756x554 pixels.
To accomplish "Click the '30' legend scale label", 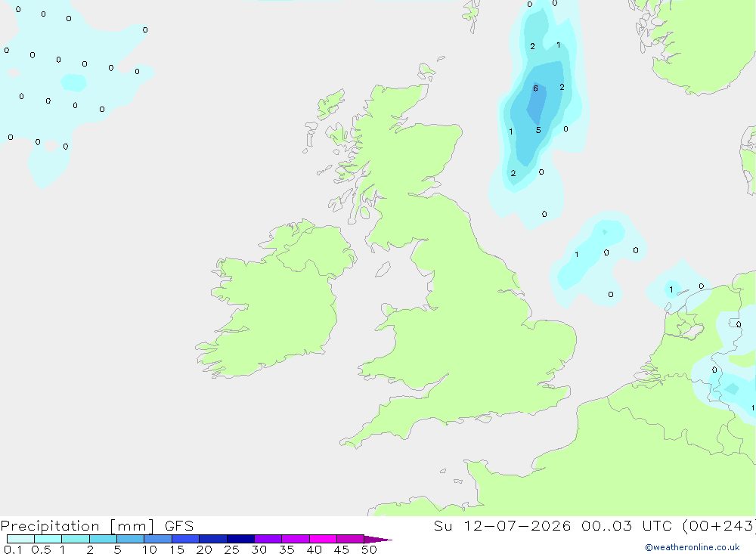I will [x=259, y=549].
